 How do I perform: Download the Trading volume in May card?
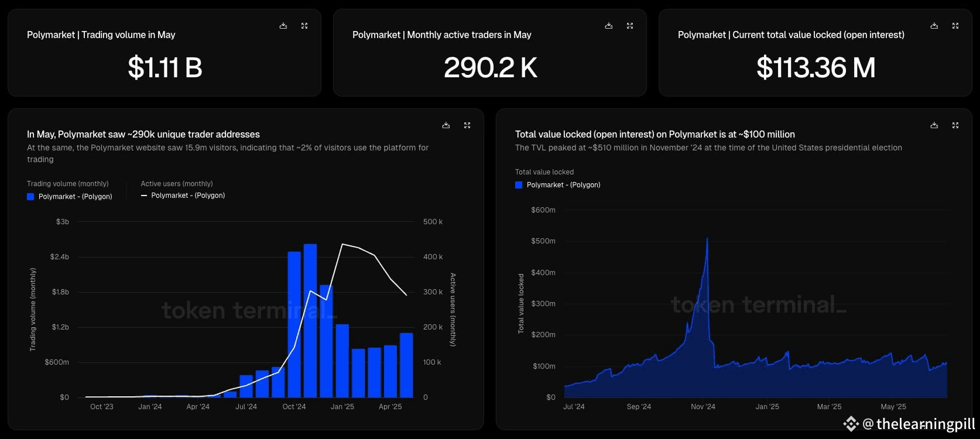pos(283,26)
